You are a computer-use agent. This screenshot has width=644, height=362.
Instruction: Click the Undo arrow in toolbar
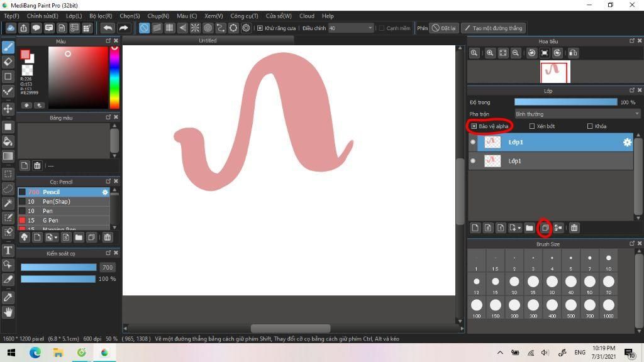(108, 28)
